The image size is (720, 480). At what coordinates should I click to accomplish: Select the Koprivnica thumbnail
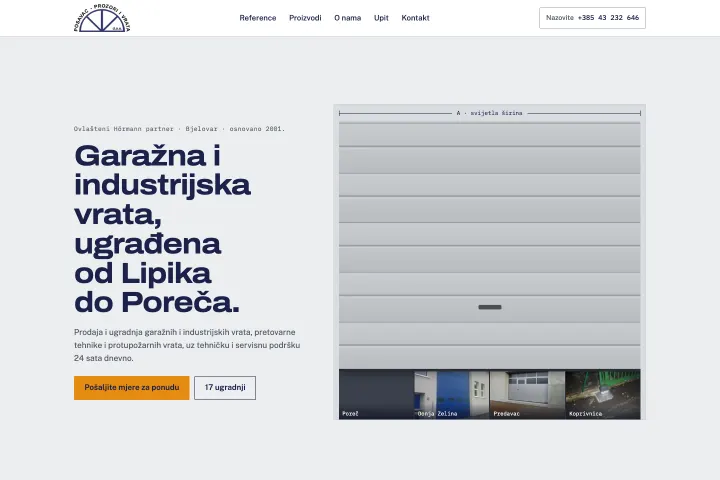tap(603, 395)
